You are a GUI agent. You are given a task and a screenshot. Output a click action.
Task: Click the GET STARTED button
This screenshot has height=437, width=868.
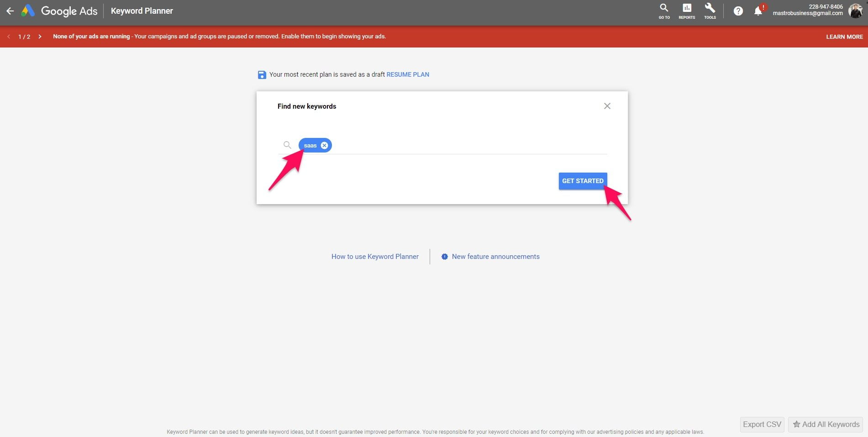click(583, 181)
